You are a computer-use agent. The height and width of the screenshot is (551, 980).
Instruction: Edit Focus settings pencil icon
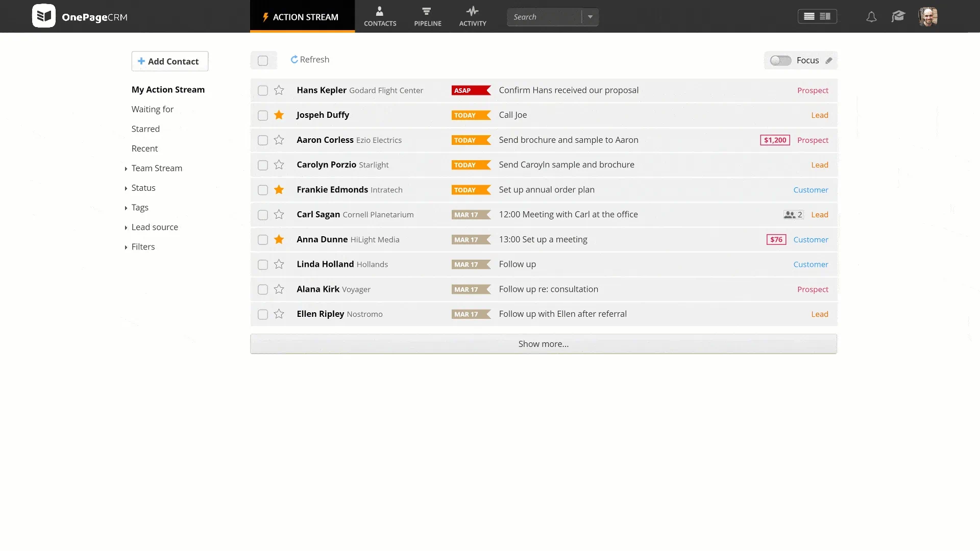coord(829,60)
